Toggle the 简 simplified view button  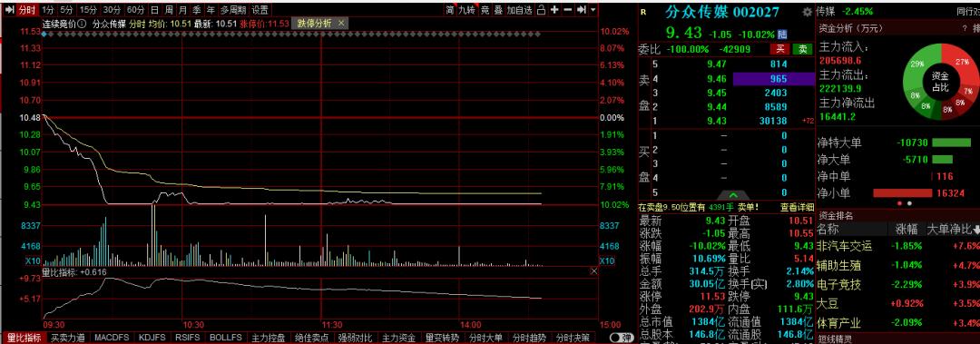pyautogui.click(x=450, y=10)
